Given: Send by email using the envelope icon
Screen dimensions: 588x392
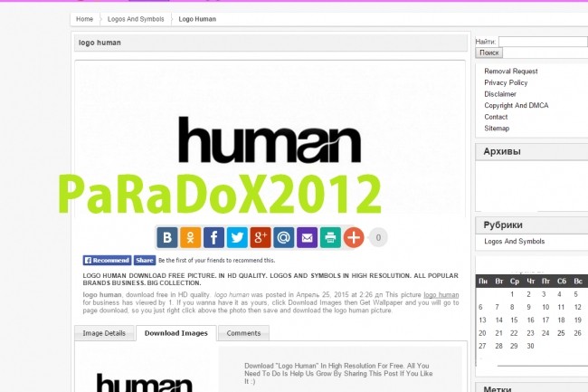Looking at the screenshot, I should click(x=308, y=237).
